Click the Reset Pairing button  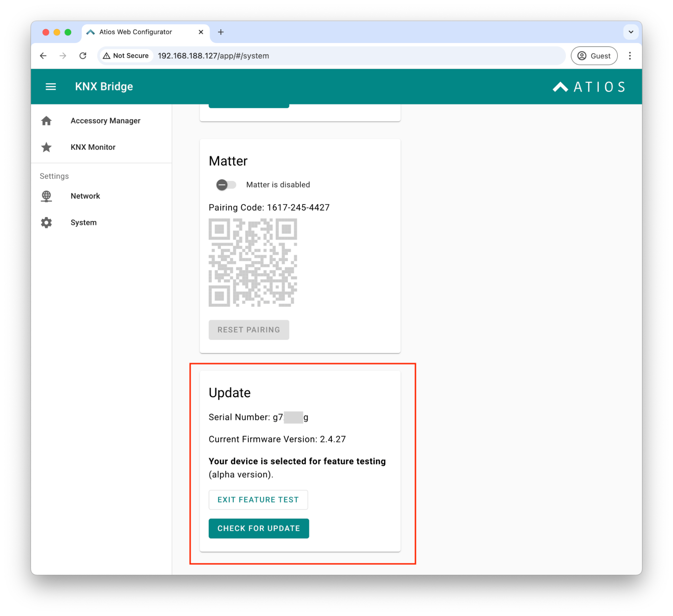pyautogui.click(x=248, y=329)
